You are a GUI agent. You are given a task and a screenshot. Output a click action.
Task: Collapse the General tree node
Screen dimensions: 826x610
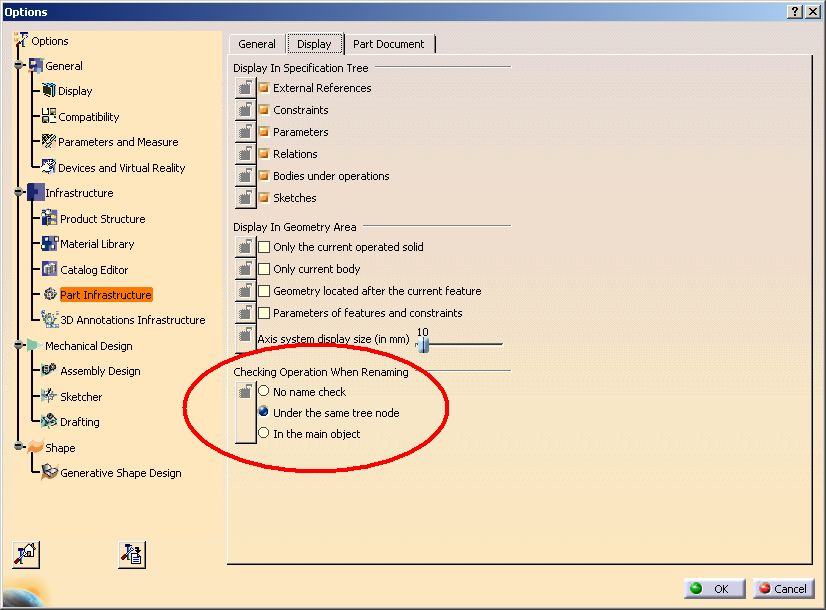[x=19, y=65]
